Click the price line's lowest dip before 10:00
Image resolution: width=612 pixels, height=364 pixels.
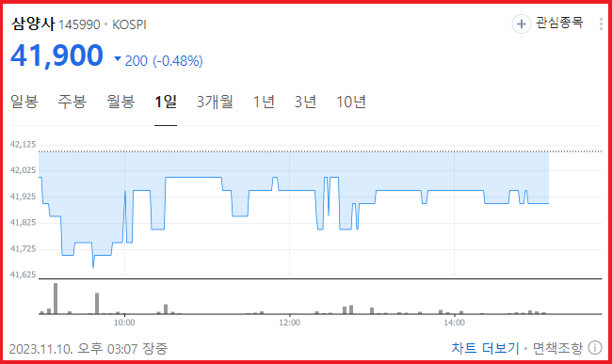93,267
